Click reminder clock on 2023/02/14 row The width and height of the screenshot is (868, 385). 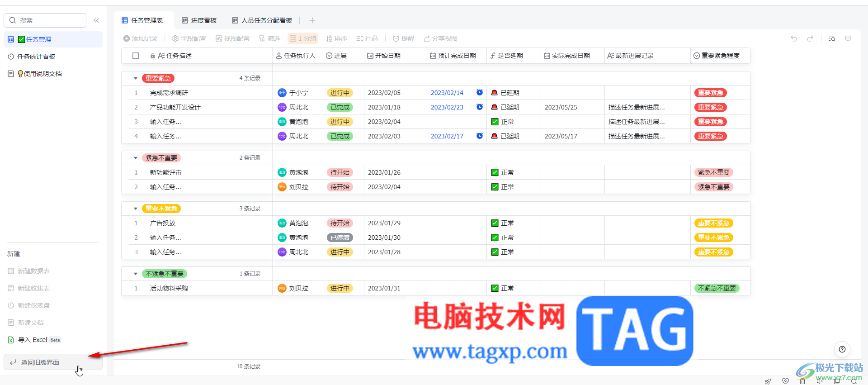pyautogui.click(x=480, y=92)
